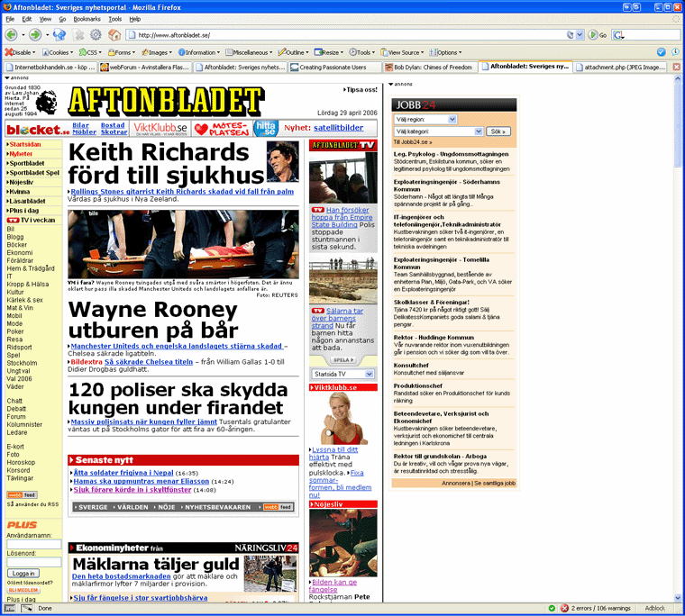Open the Resize developer toolbar menu
685x616 pixels.
click(x=329, y=52)
